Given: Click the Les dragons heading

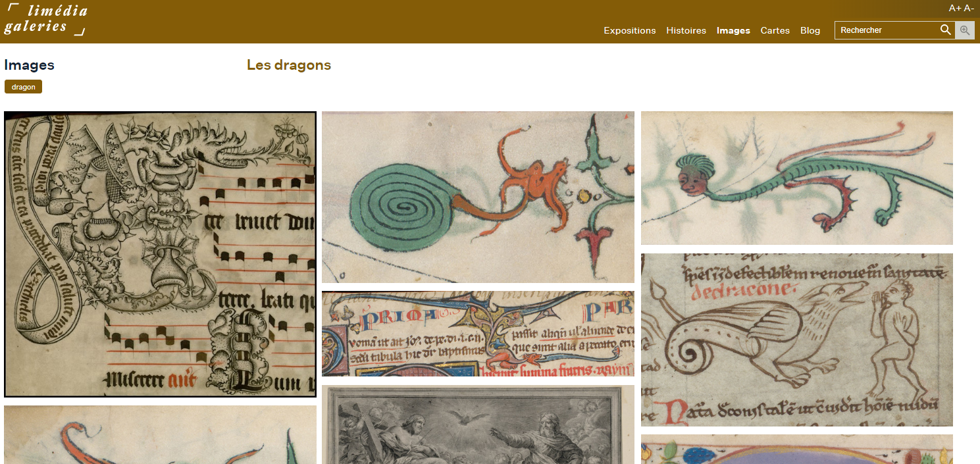Looking at the screenshot, I should [x=289, y=65].
